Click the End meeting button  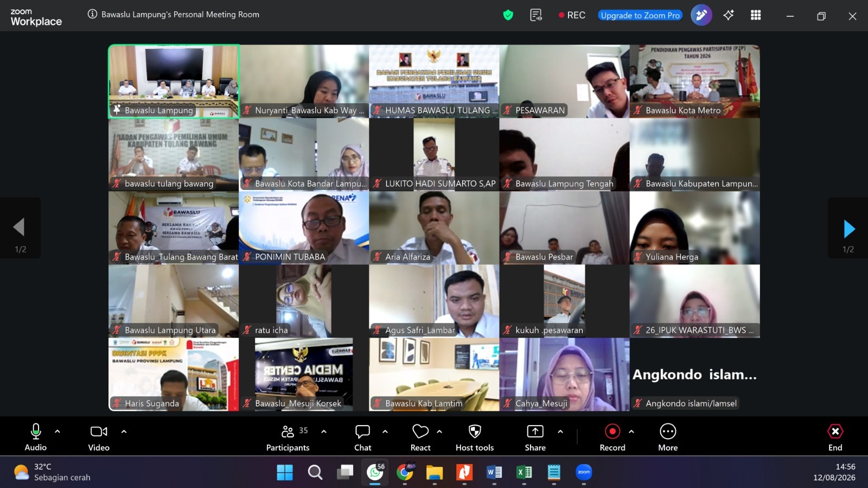click(x=835, y=437)
